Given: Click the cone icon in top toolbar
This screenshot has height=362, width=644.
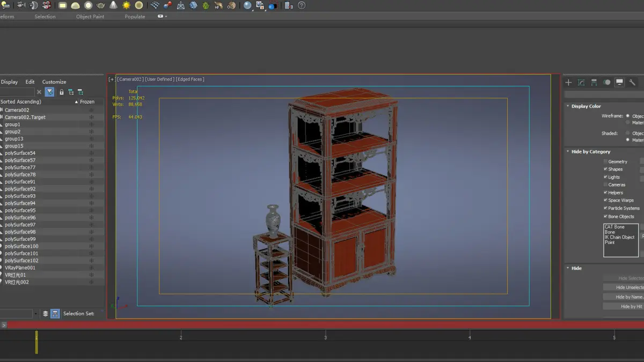Looking at the screenshot, I should [114, 5].
